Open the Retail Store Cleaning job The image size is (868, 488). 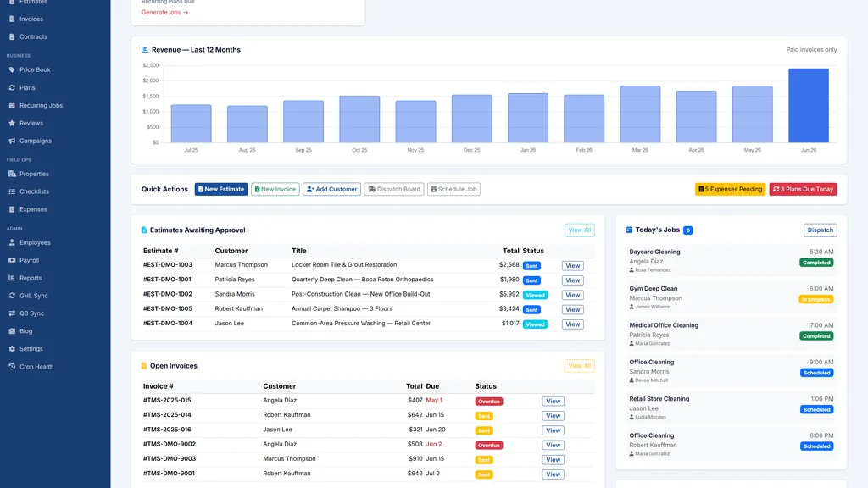click(x=732, y=408)
